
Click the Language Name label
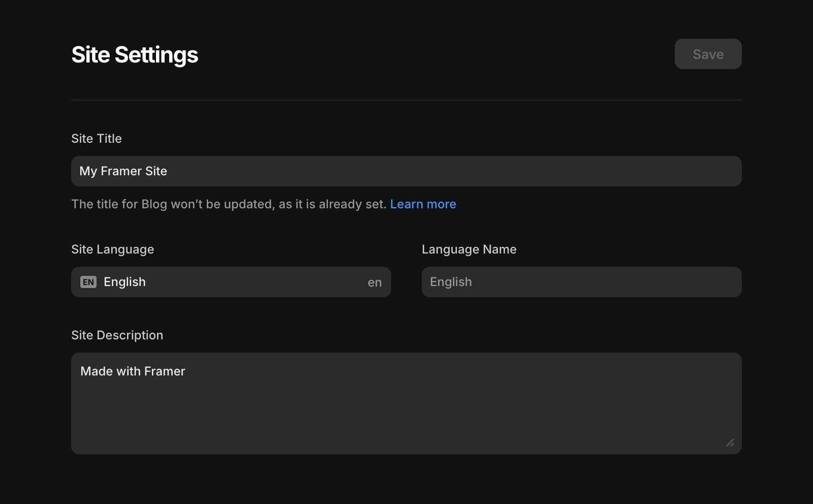coord(469,249)
